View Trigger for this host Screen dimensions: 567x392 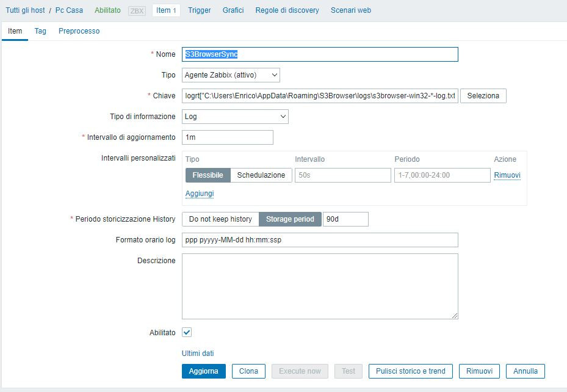click(200, 10)
